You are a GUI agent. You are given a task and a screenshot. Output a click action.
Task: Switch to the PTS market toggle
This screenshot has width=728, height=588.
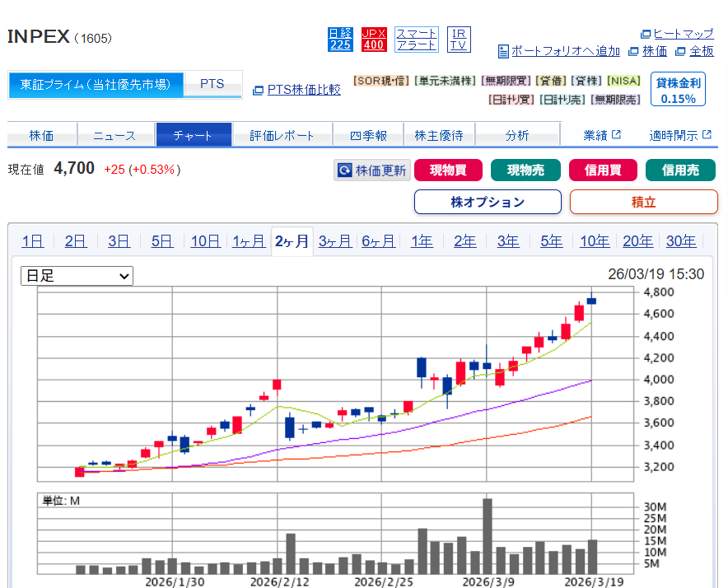[212, 84]
